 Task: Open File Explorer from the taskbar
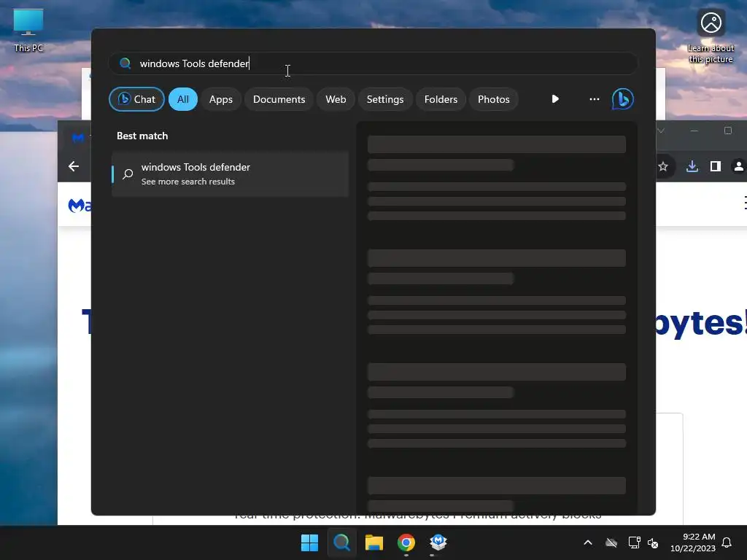pyautogui.click(x=374, y=542)
